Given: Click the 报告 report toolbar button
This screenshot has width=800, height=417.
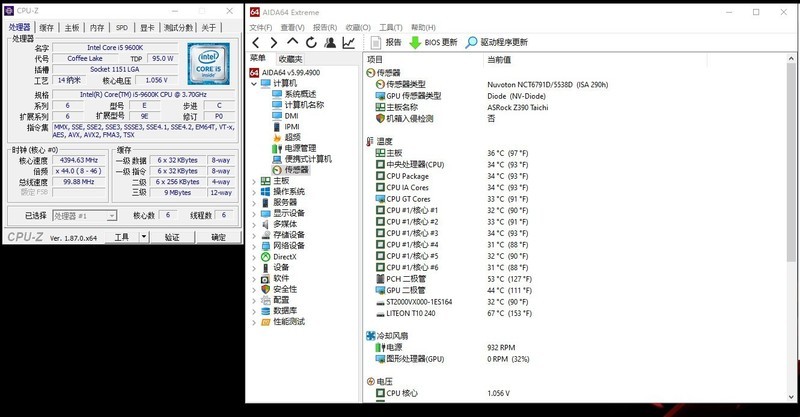Looking at the screenshot, I should tap(386, 42).
